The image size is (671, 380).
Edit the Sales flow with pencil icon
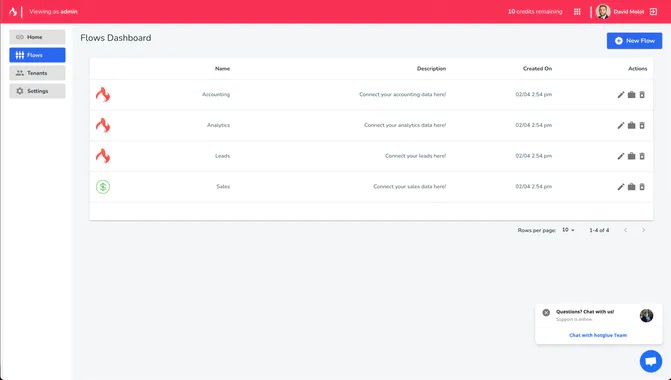click(621, 187)
